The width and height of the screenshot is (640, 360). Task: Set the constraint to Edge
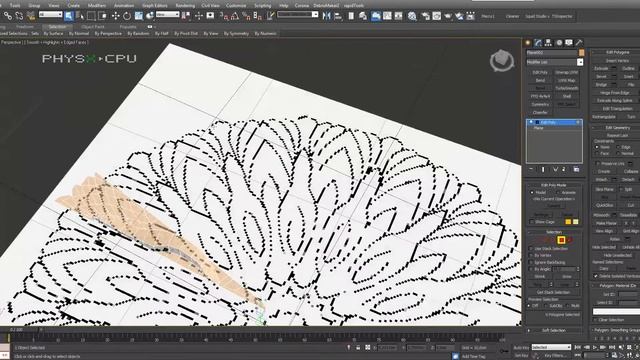618,147
